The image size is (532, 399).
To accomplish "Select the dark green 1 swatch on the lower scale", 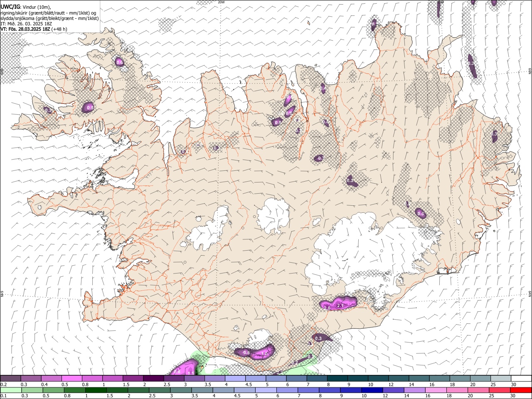I will (x=96, y=390).
